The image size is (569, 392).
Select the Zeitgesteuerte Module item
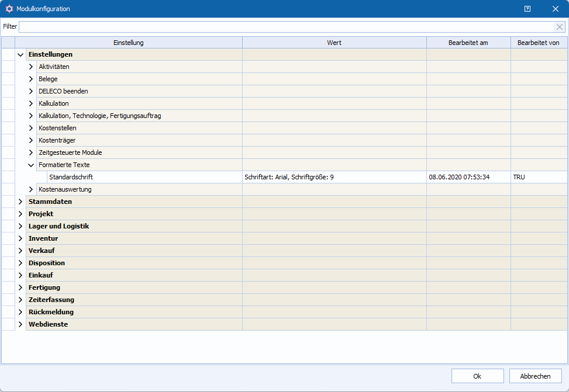click(x=70, y=152)
